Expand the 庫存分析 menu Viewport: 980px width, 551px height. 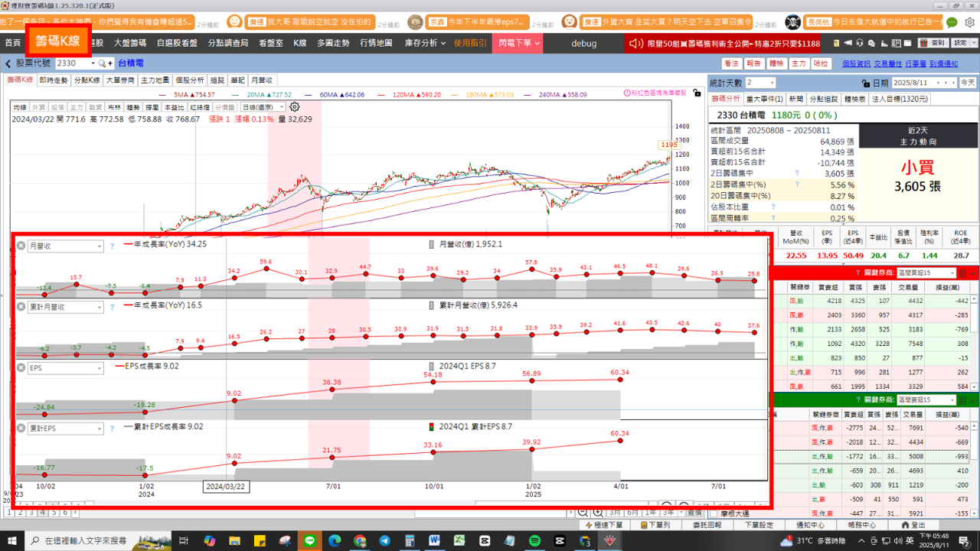coord(425,44)
